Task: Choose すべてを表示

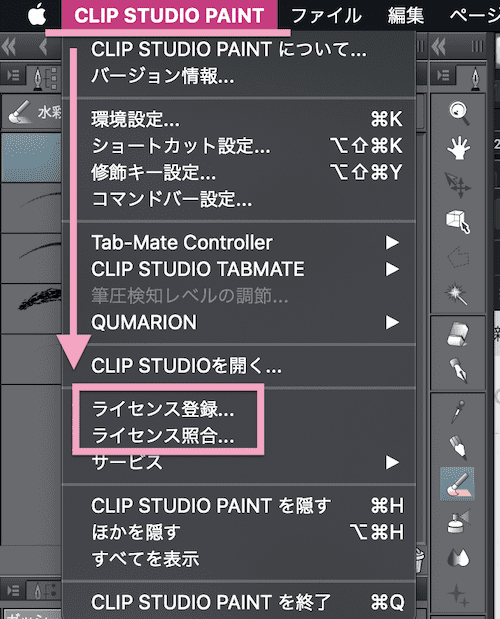Action: tap(238, 559)
